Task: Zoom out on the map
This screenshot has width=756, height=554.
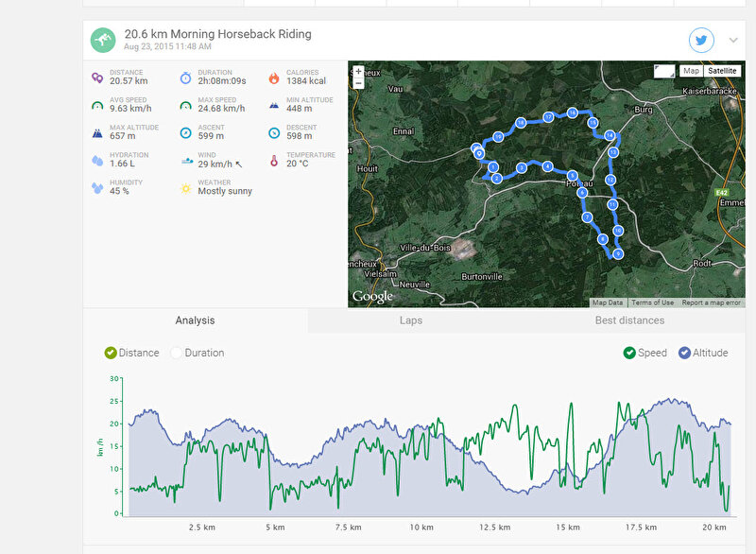Action: click(358, 83)
